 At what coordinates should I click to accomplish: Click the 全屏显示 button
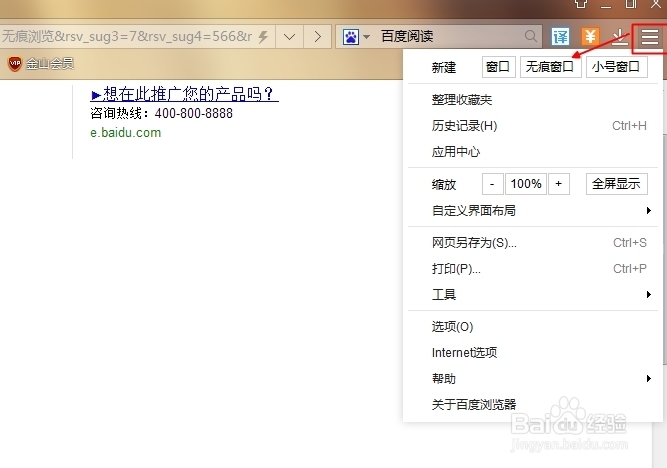(x=616, y=184)
